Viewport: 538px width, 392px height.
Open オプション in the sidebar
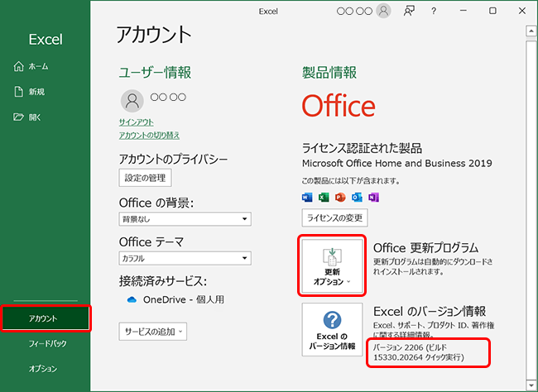tap(43, 369)
